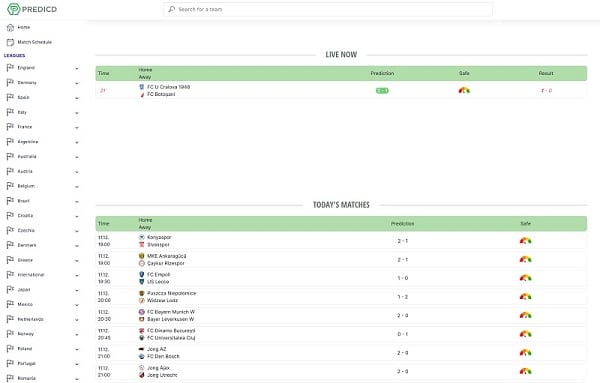Open Poland in the leagues list

coord(25,349)
